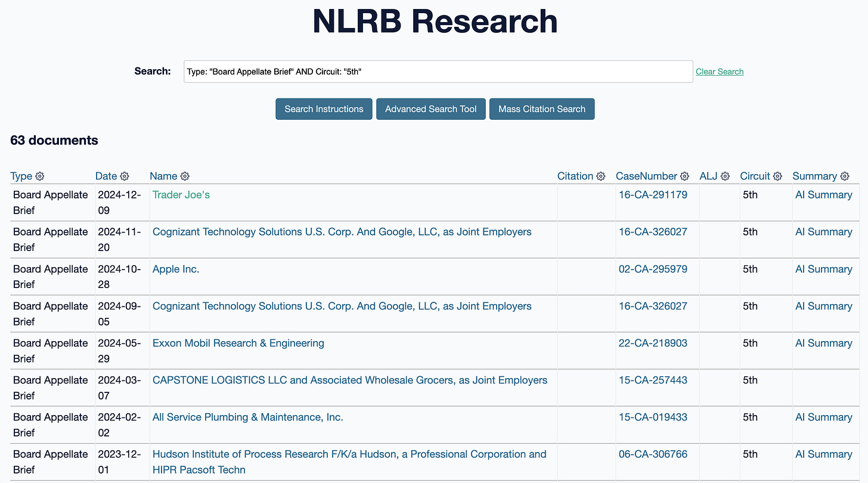
Task: Click the Clear Search link
Action: pos(720,72)
